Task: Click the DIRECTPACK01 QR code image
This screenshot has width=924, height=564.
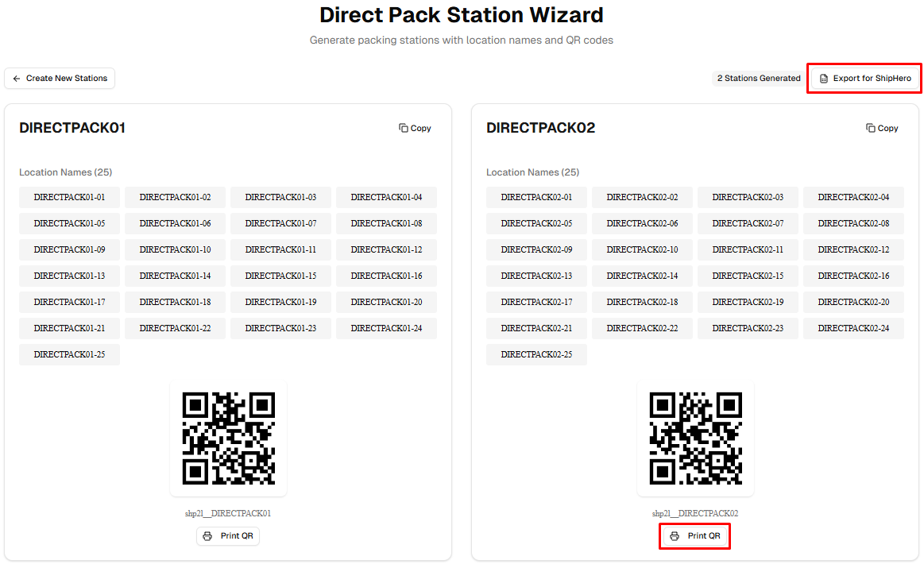Action: 228,438
